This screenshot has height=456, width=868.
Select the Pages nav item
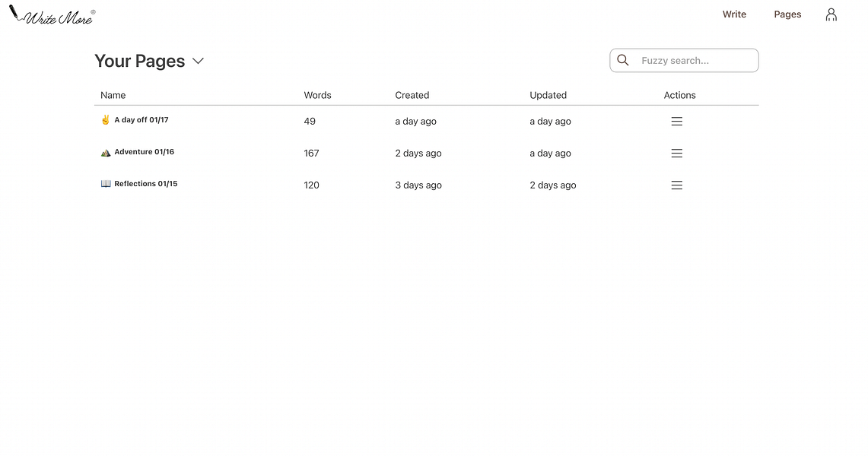(787, 14)
